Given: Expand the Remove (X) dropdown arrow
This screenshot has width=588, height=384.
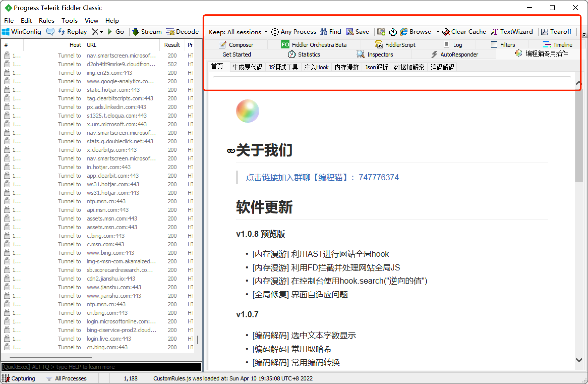Looking at the screenshot, I should 102,32.
